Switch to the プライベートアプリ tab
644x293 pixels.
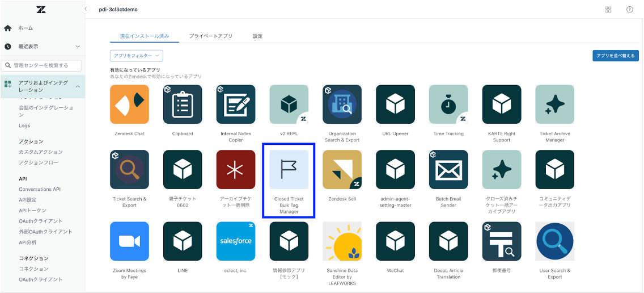(210, 36)
